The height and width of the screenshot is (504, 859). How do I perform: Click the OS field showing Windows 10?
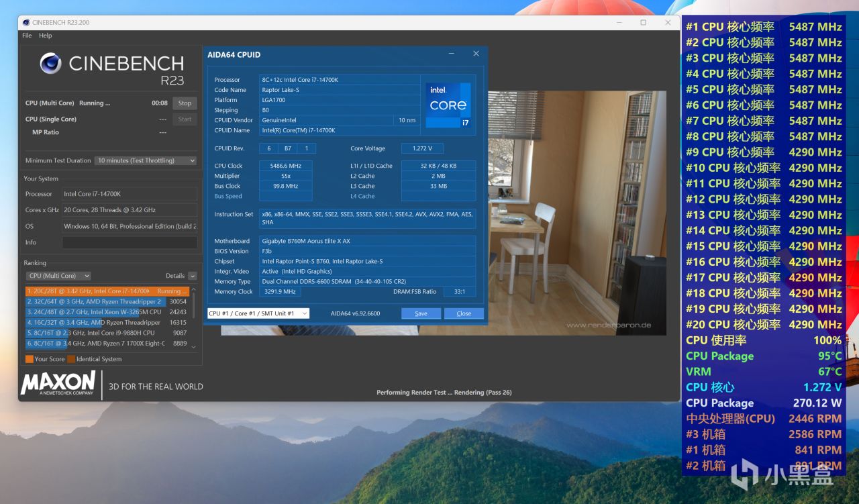130,226
